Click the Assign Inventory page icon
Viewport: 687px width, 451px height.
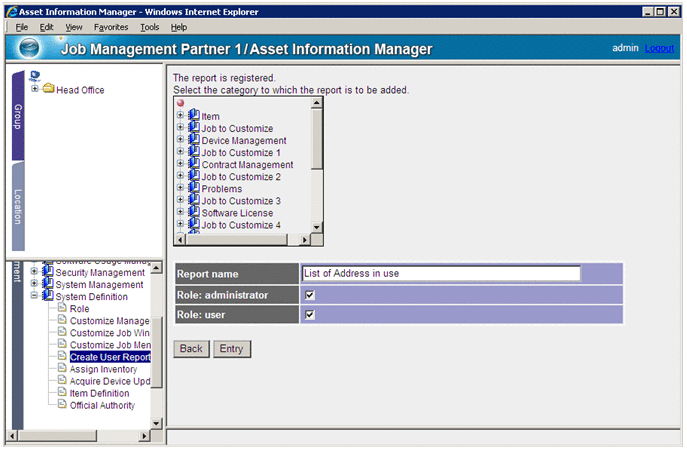tap(61, 369)
